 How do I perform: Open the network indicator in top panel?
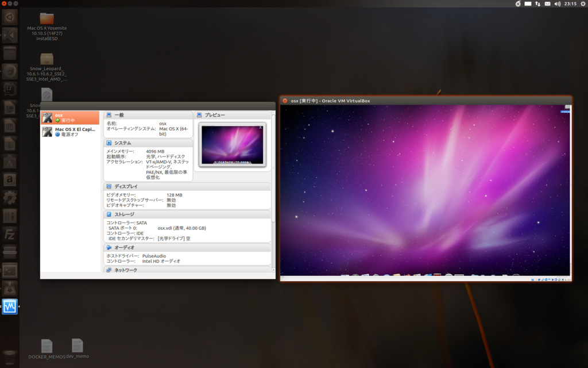point(537,4)
